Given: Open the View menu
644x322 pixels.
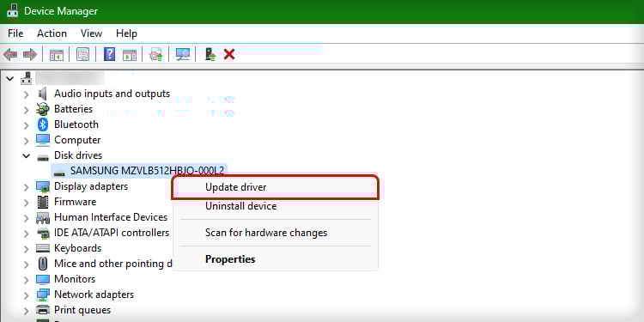Looking at the screenshot, I should pos(91,33).
